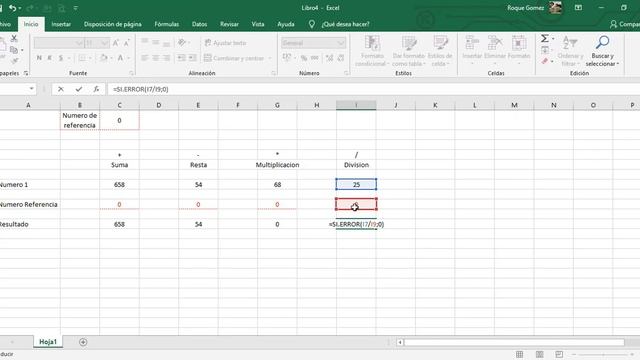
Task: Select column header K
Action: 435,105
